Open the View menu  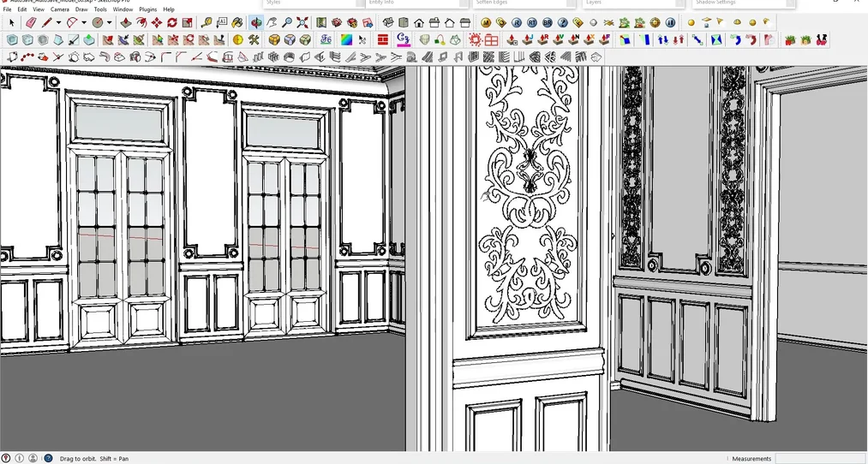[39, 9]
